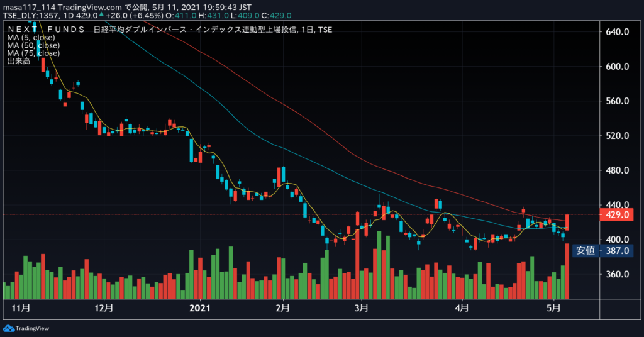Click the L:409.0 low value
This screenshot has height=337, width=644.
pos(245,16)
